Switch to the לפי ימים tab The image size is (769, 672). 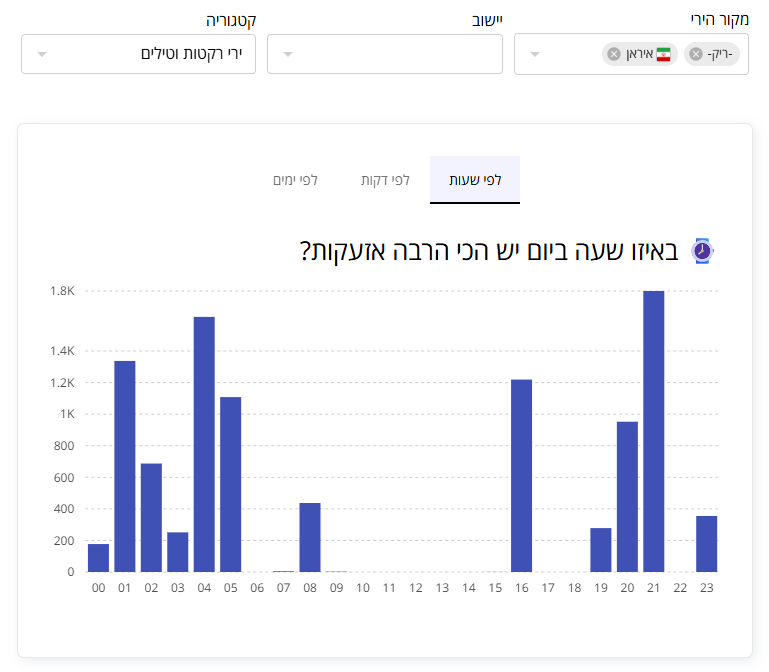295,180
